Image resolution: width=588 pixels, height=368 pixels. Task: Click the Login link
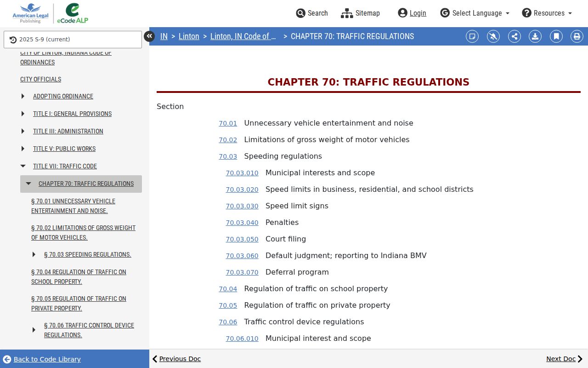pyautogui.click(x=412, y=13)
